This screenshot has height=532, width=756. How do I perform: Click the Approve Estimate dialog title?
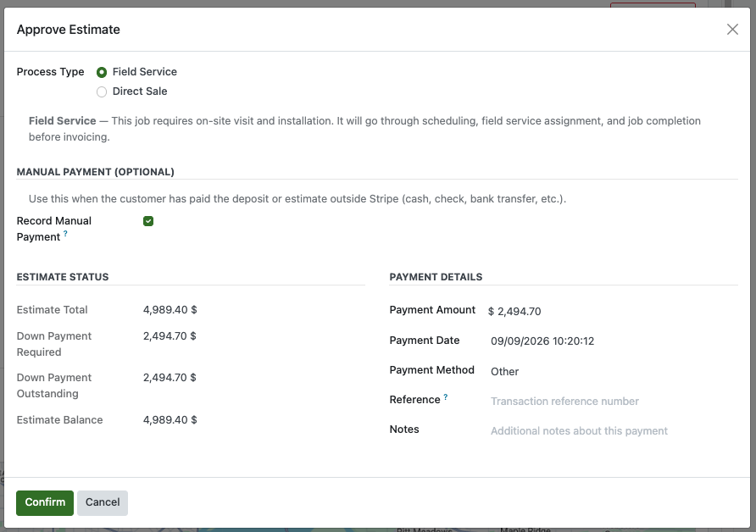pyautogui.click(x=69, y=30)
